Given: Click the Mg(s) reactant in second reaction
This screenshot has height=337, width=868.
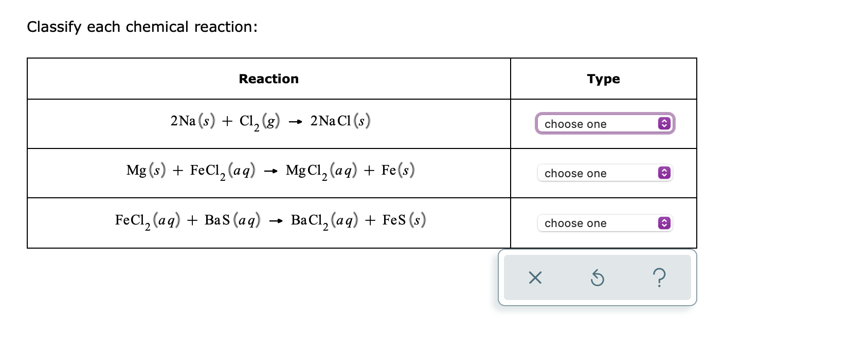Looking at the screenshot, I should coord(146,171).
